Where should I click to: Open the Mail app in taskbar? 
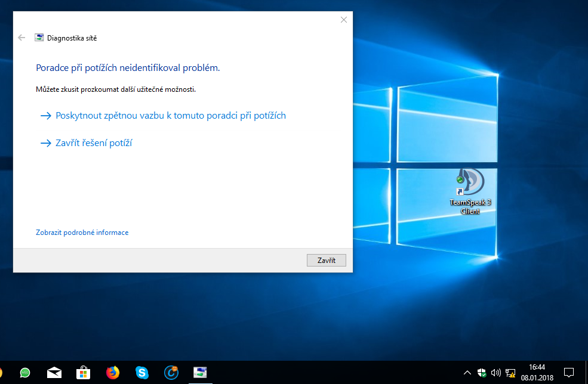coord(54,373)
